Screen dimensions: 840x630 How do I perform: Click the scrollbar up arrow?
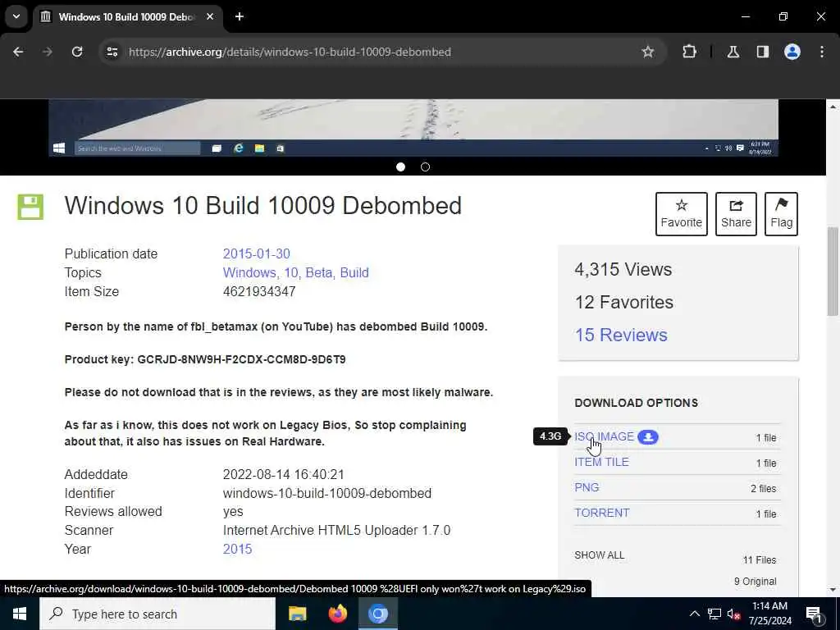[x=833, y=107]
